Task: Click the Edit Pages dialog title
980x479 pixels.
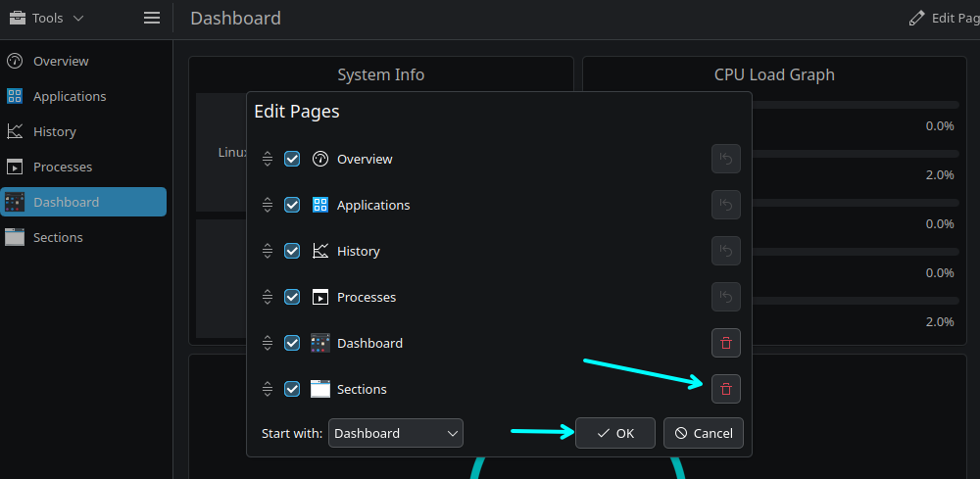Action: (x=296, y=112)
